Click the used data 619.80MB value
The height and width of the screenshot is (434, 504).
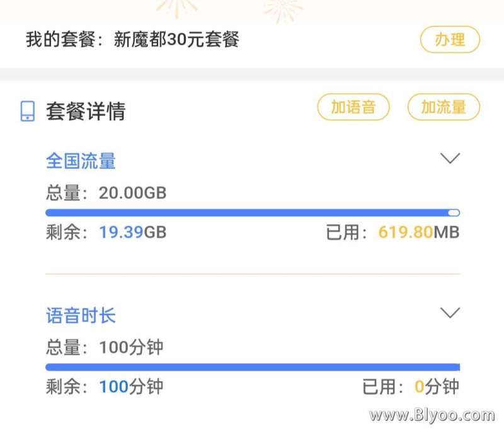[x=419, y=232]
